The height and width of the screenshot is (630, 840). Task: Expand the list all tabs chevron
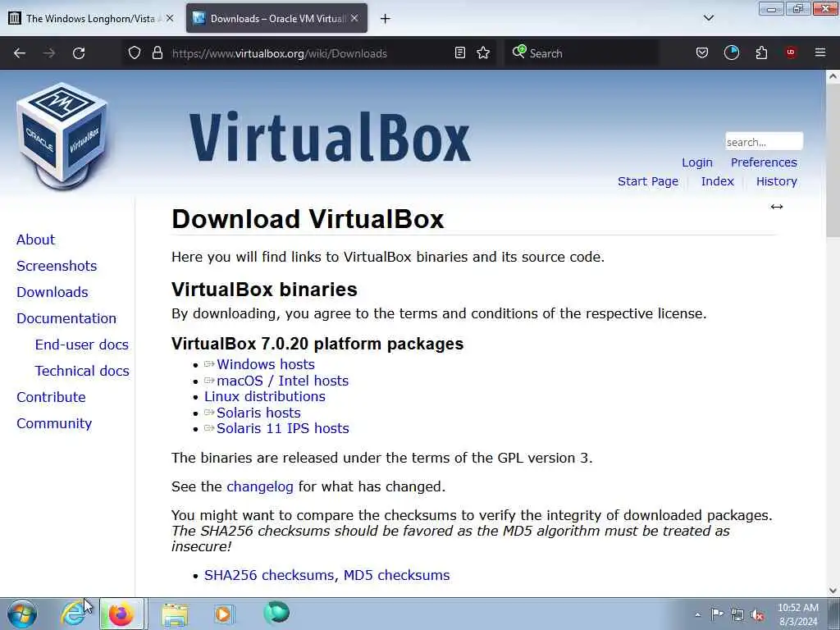[x=708, y=18]
